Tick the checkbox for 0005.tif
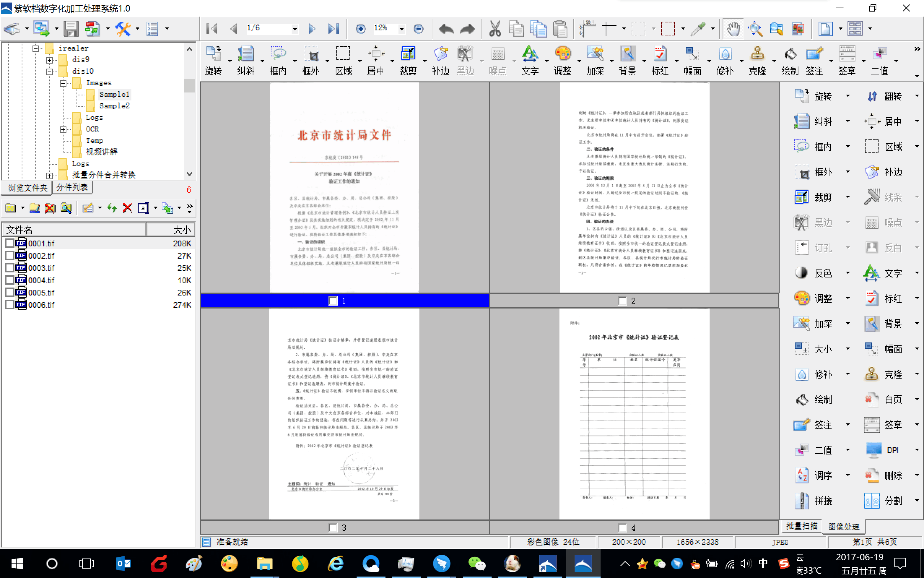Viewport: 924px width, 578px height. pyautogui.click(x=9, y=293)
